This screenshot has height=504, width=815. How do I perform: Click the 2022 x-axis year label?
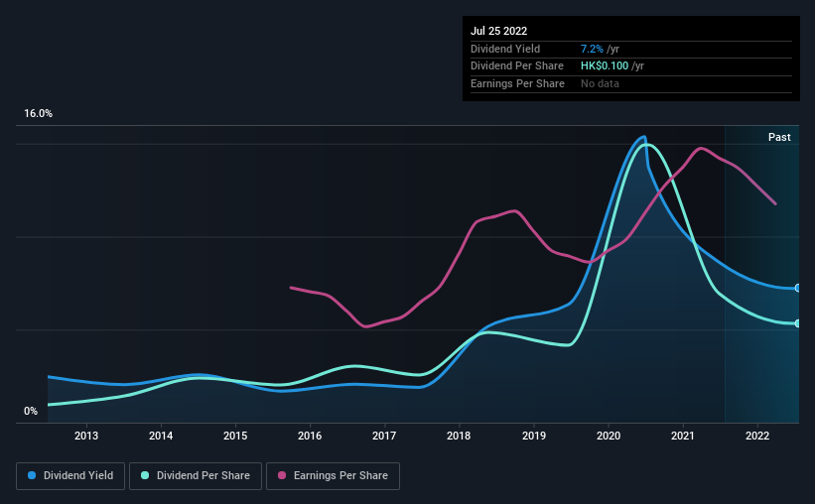(757, 436)
